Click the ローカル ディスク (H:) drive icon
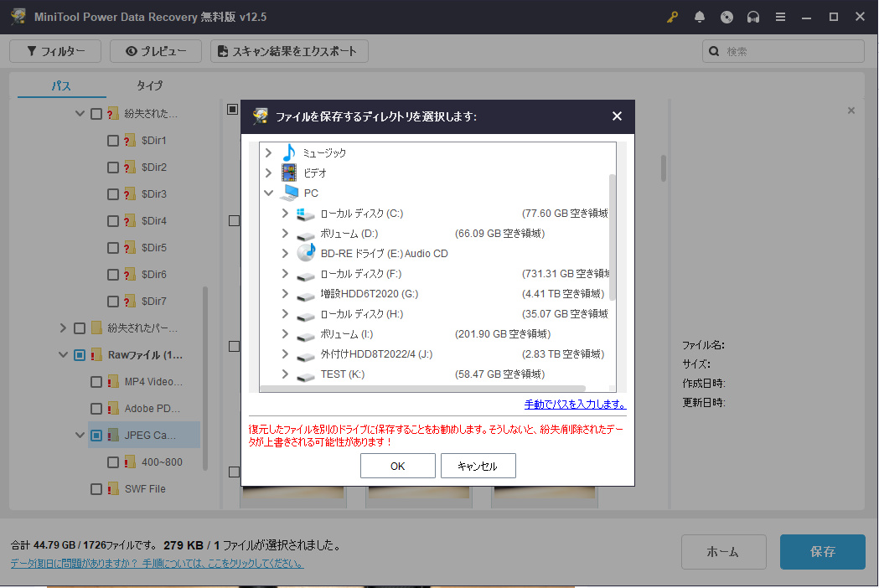Viewport: 879px width, 588px height. click(306, 316)
